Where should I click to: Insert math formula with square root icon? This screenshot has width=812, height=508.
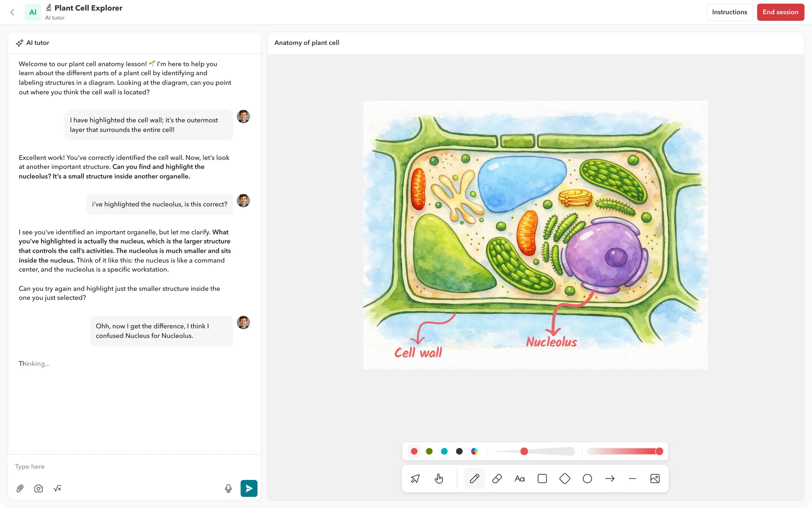point(58,489)
